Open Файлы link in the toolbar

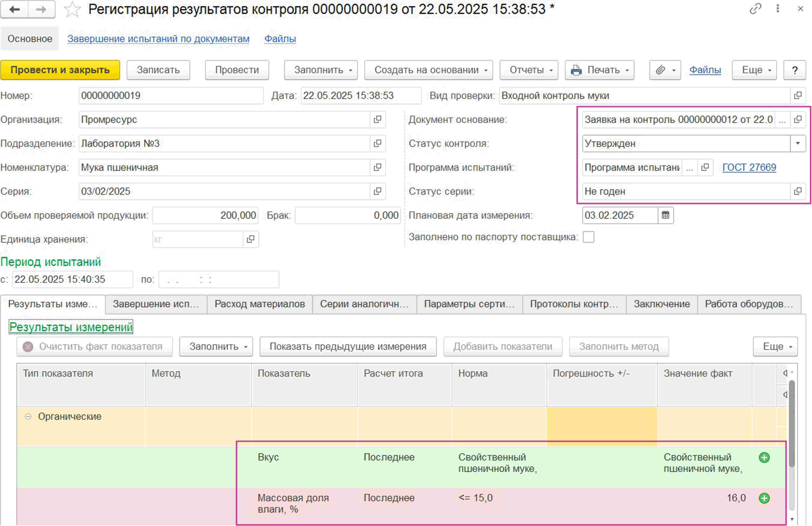pos(705,70)
